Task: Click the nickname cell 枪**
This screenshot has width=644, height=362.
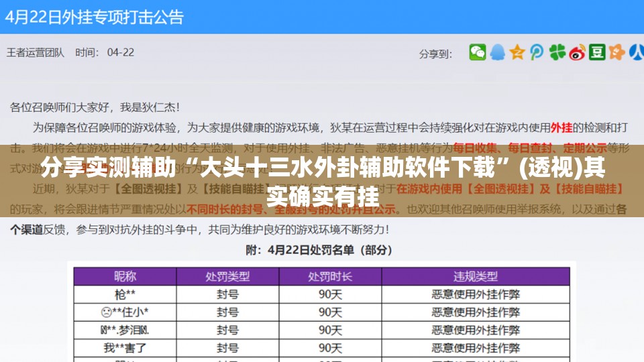Action: pyautogui.click(x=125, y=294)
